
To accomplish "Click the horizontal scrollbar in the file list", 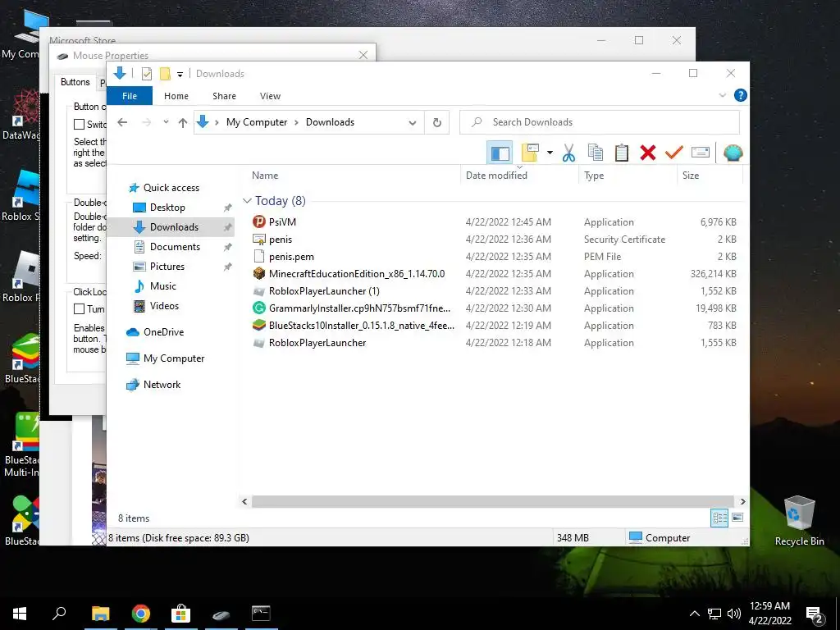I will coord(493,501).
